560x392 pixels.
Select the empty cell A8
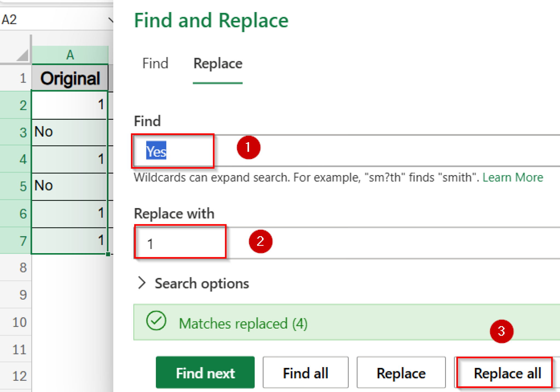click(70, 267)
